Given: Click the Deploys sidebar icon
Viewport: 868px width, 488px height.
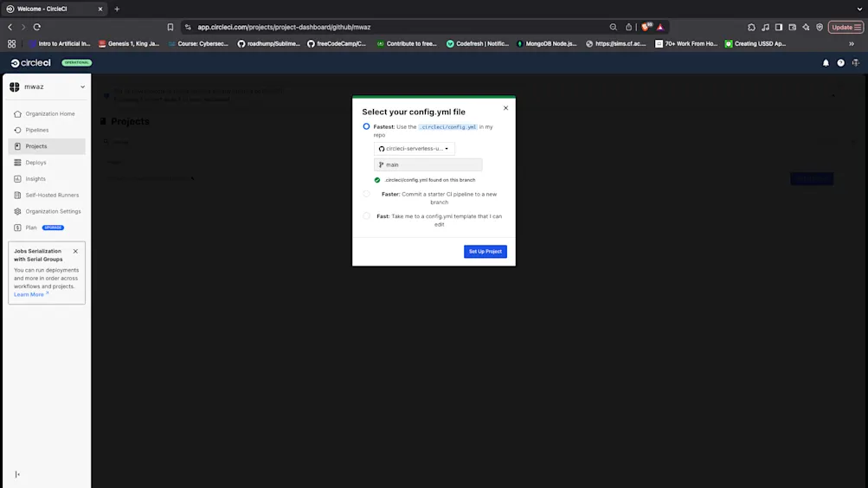Looking at the screenshot, I should pyautogui.click(x=17, y=163).
